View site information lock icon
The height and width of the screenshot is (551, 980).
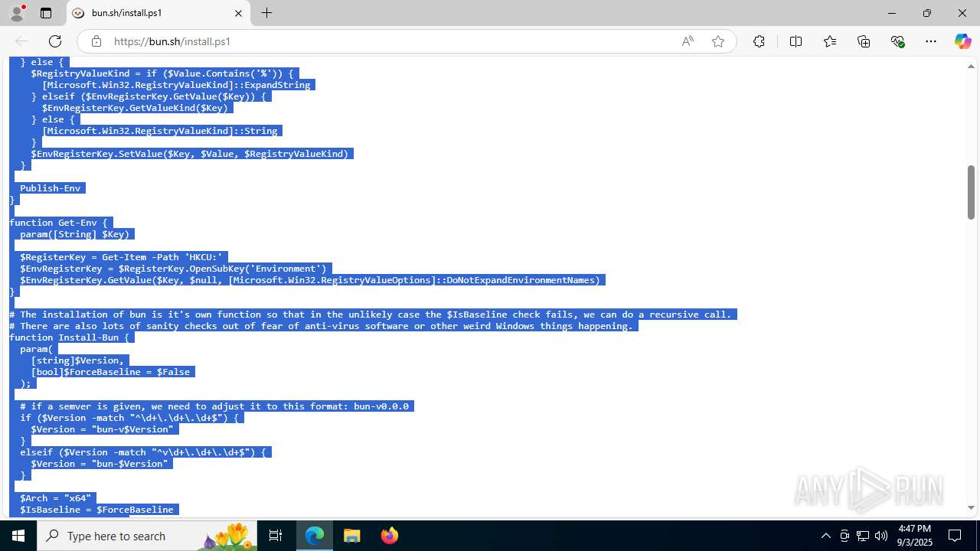coord(96,41)
